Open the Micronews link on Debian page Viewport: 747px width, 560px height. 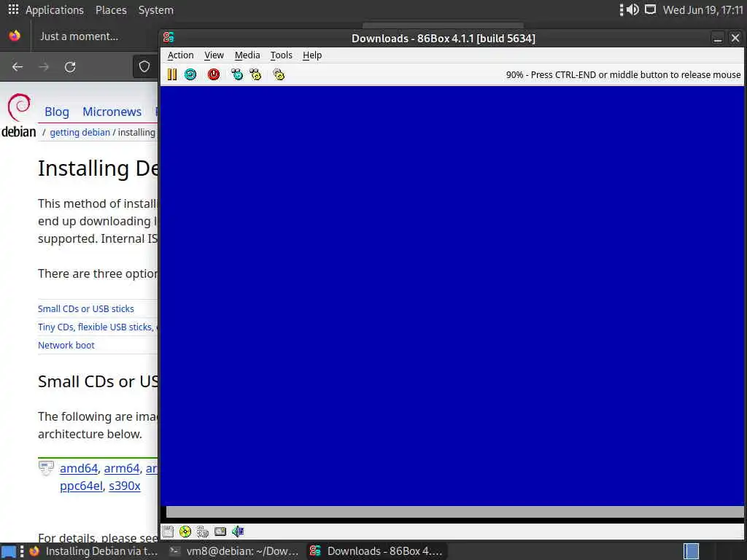(x=112, y=112)
